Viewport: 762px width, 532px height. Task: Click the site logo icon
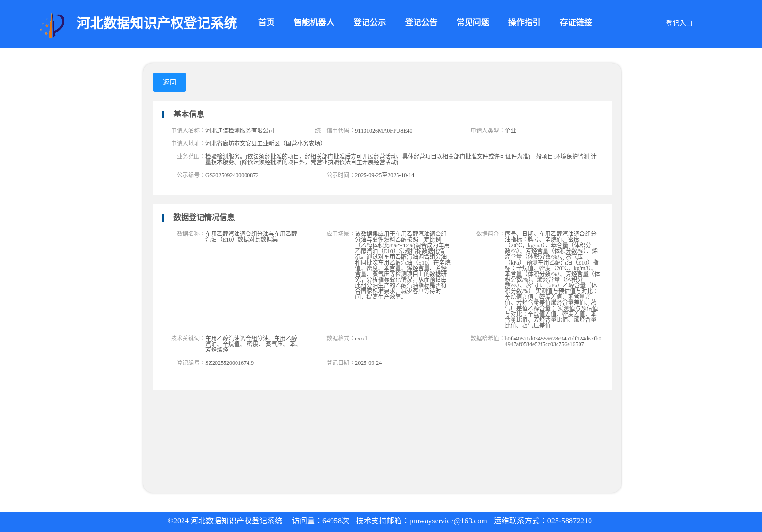tap(52, 25)
